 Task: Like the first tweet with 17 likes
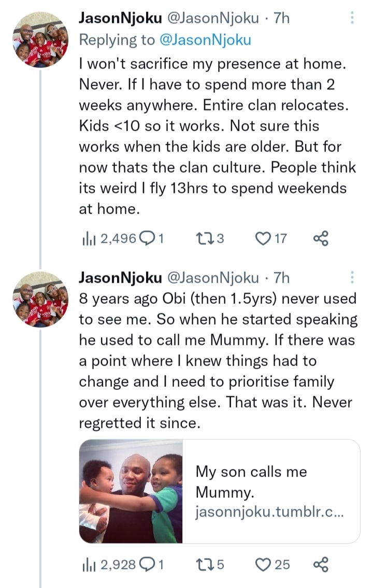[x=264, y=238]
